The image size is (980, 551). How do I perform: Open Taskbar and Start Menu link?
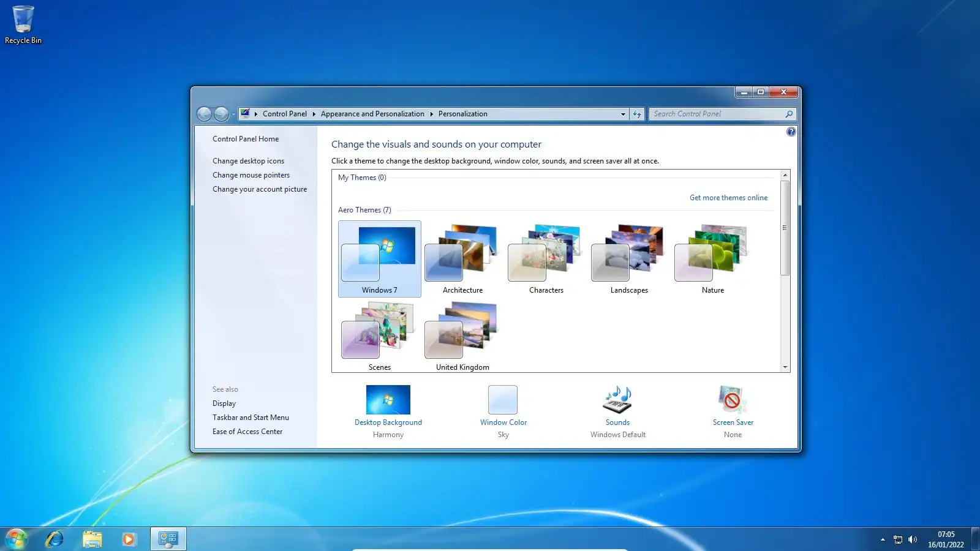pos(251,418)
